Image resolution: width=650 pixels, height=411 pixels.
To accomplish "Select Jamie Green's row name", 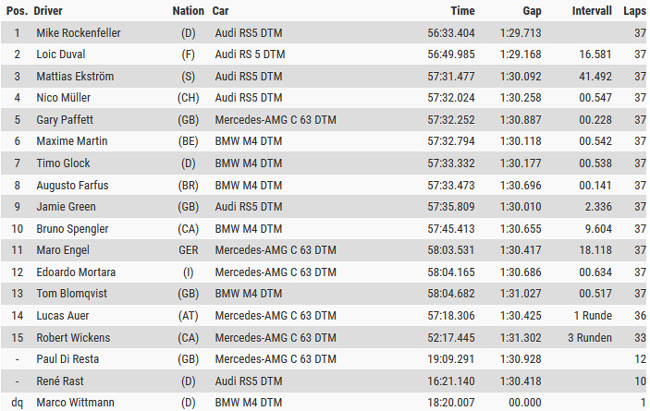I will pyautogui.click(x=65, y=207).
